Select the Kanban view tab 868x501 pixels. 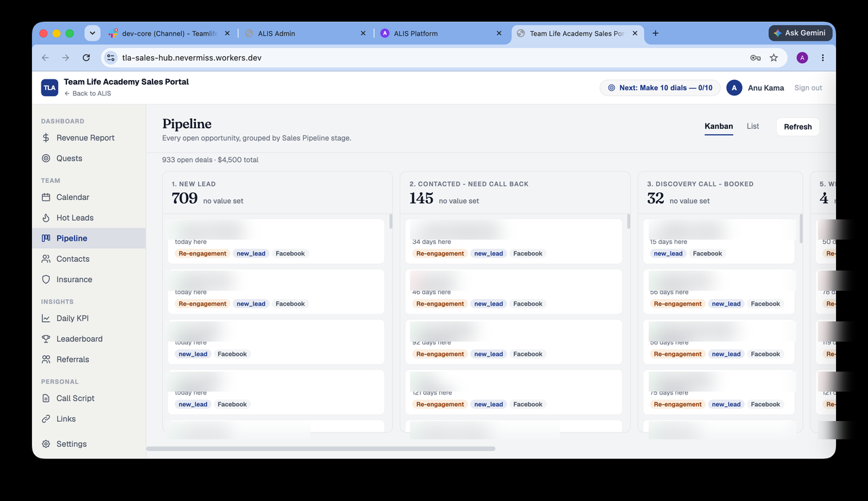[719, 127]
